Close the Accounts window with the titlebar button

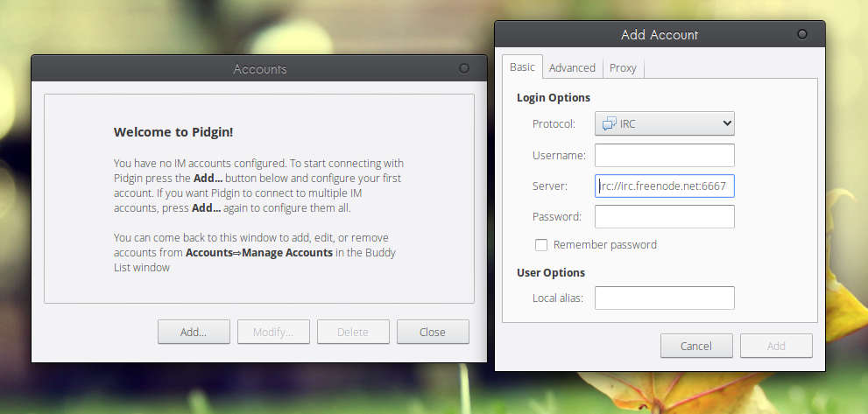[464, 68]
